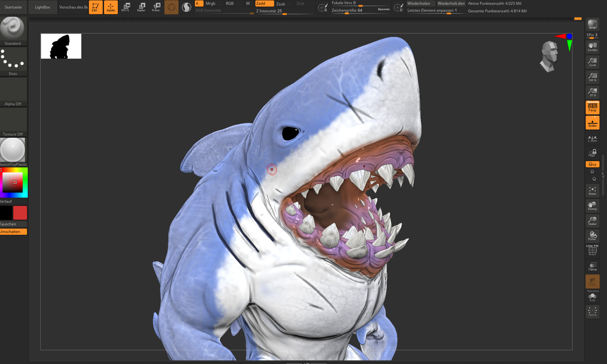The height and width of the screenshot is (364, 607).
Task: Select the Rotier. rotate tool in top toolbar
Action: tap(156, 7)
